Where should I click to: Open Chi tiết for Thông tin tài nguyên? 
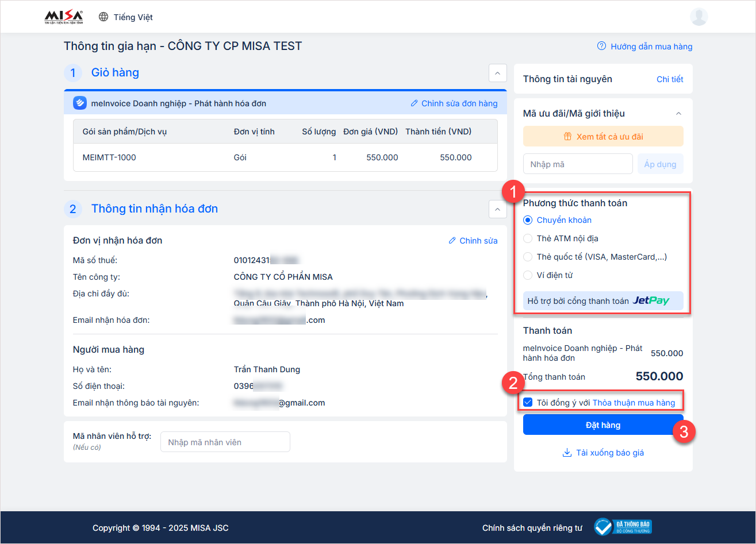[x=670, y=79]
